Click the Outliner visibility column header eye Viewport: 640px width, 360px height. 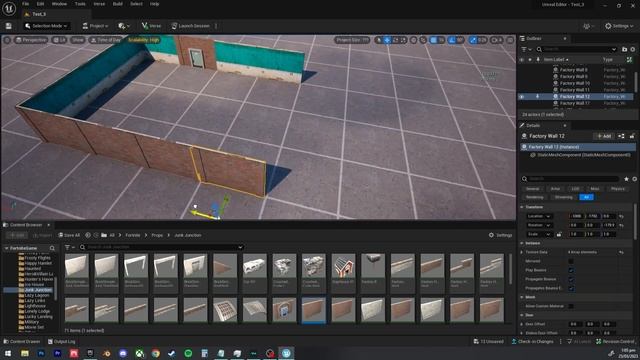click(522, 60)
